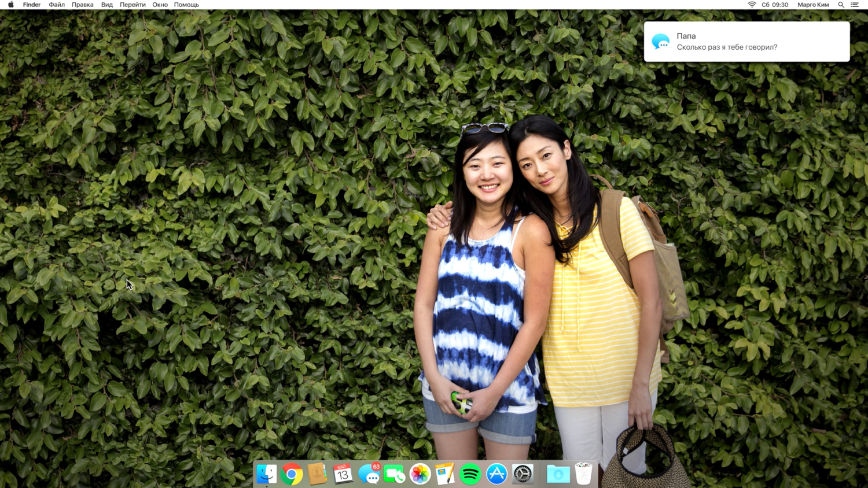
Task: Open the Trash in the Dock
Action: [584, 474]
